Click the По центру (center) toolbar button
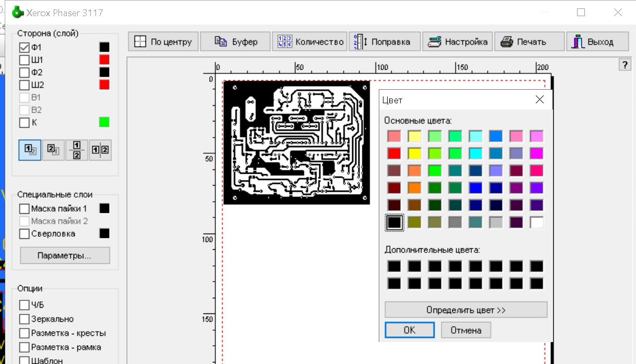Viewport: 636px width, 364px height. pyautogui.click(x=163, y=42)
